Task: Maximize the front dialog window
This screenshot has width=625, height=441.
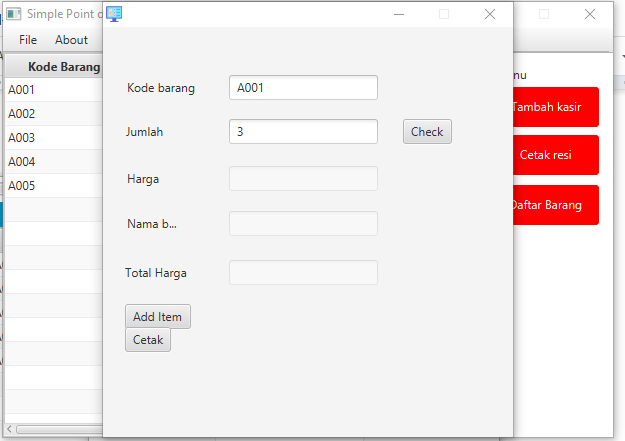Action: click(x=444, y=14)
